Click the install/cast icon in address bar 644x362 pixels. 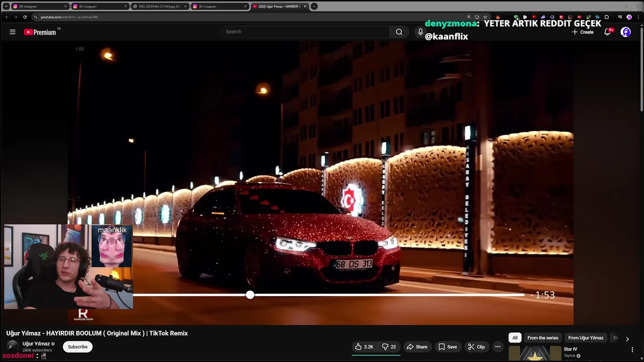(477, 17)
